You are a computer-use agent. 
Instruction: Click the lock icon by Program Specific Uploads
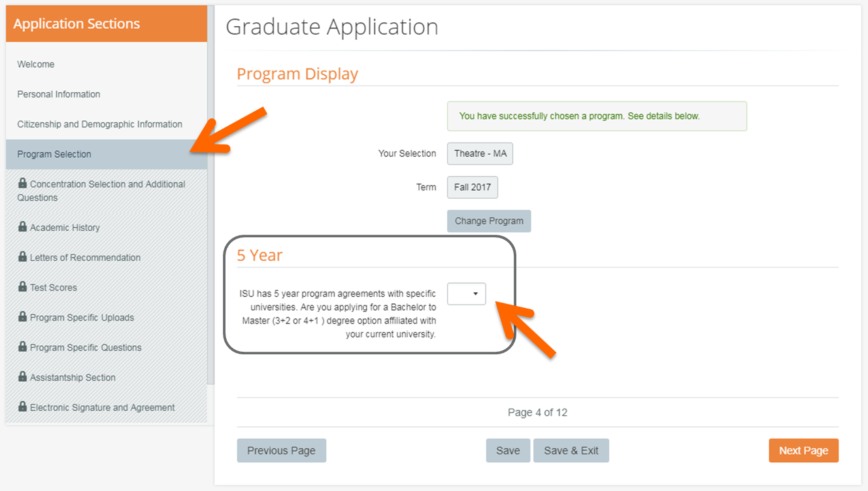tap(23, 317)
